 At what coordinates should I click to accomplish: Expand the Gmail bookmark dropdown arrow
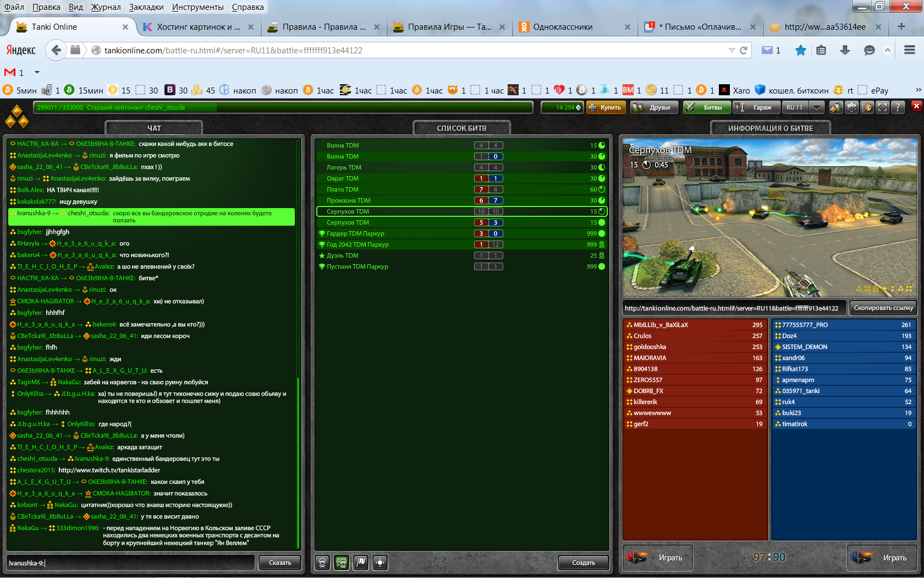[37, 72]
